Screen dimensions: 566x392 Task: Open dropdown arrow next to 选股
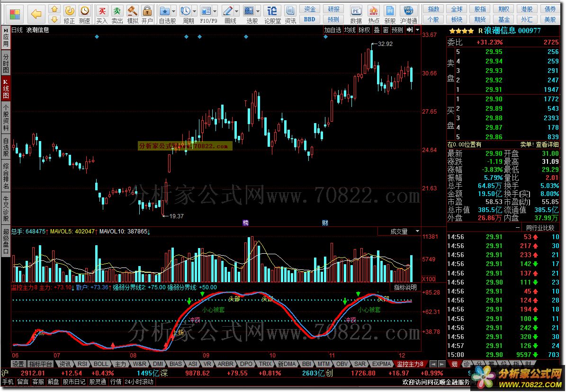click(x=259, y=11)
